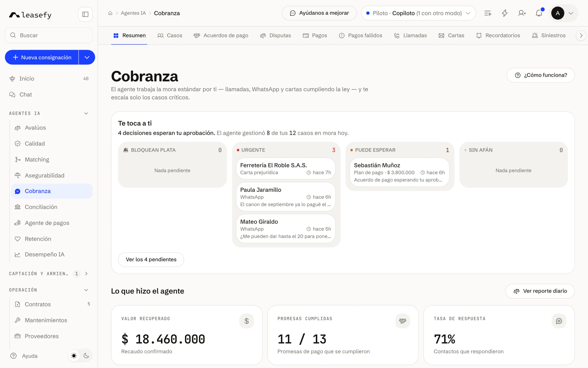Image resolution: width=588 pixels, height=368 pixels.
Task: Click the Buscar search field
Action: [x=49, y=35]
